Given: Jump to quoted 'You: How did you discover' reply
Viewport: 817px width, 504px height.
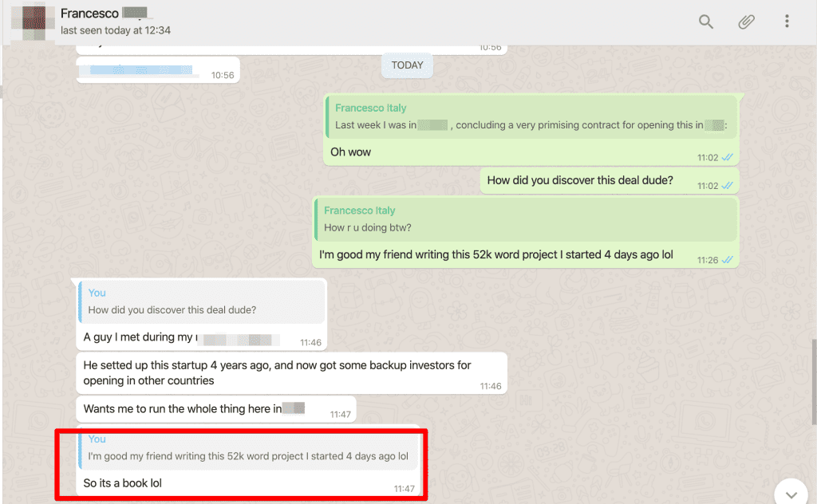Looking at the screenshot, I should click(202, 302).
